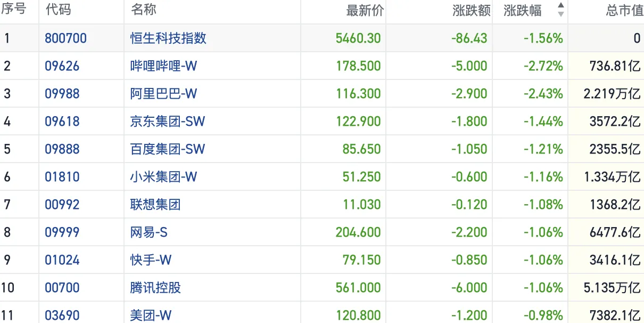Select change amount -5.000
The image size is (644, 323).
[469, 66]
